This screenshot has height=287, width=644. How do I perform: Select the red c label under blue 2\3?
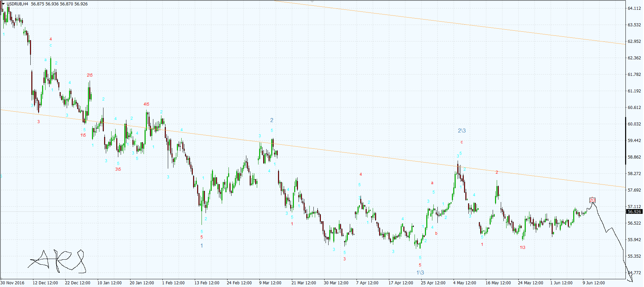pyautogui.click(x=461, y=142)
